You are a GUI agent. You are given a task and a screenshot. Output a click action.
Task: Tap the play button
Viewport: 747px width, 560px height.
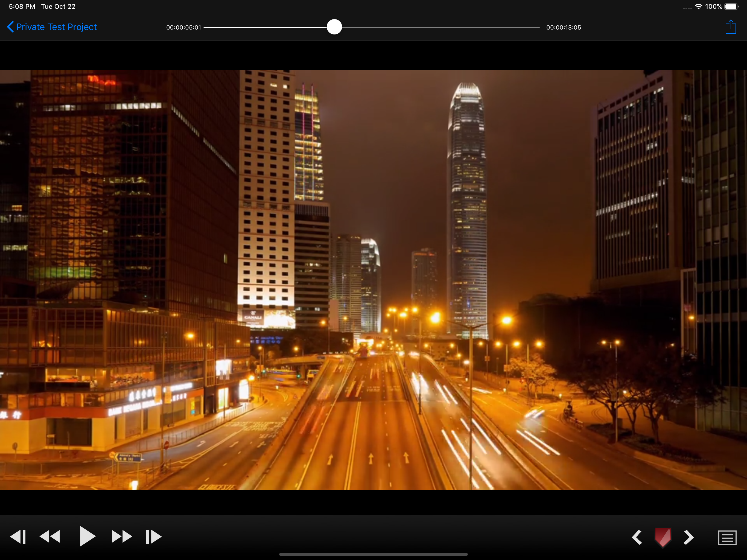click(x=87, y=536)
